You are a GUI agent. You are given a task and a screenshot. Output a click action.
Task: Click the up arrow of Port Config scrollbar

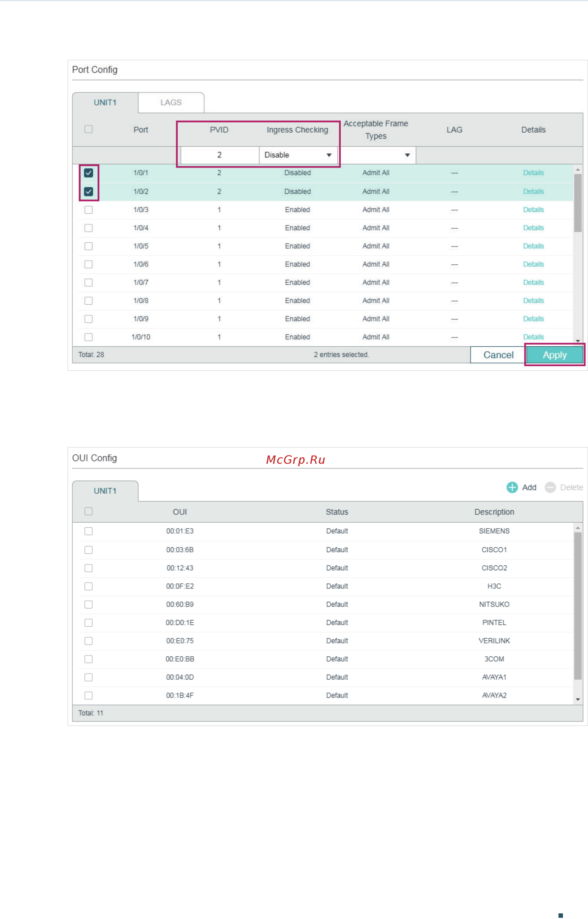[x=578, y=170]
